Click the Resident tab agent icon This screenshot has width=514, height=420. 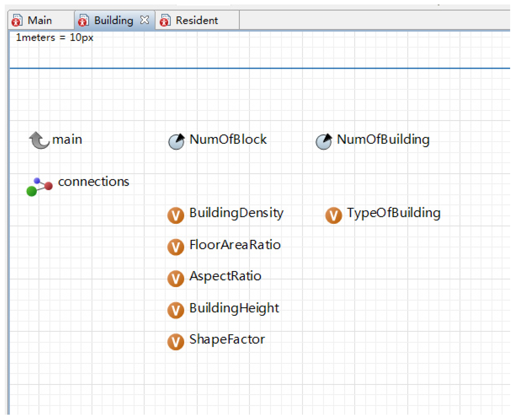click(165, 21)
